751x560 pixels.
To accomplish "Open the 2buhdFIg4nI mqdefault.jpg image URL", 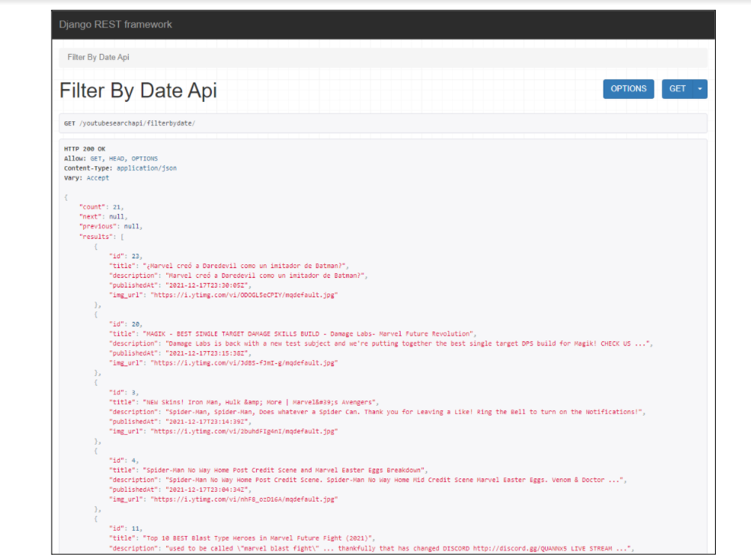I will coord(244,431).
